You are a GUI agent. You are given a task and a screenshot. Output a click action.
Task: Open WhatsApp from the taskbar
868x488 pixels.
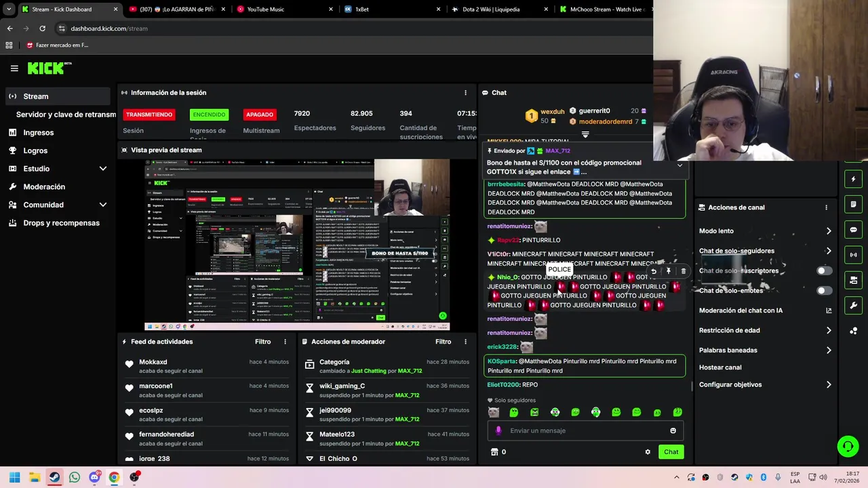point(75,477)
